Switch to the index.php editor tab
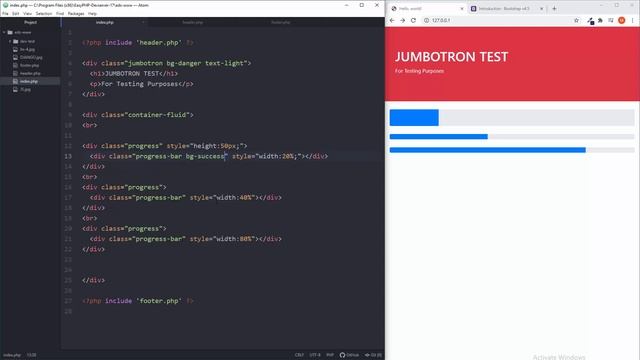 (x=105, y=22)
